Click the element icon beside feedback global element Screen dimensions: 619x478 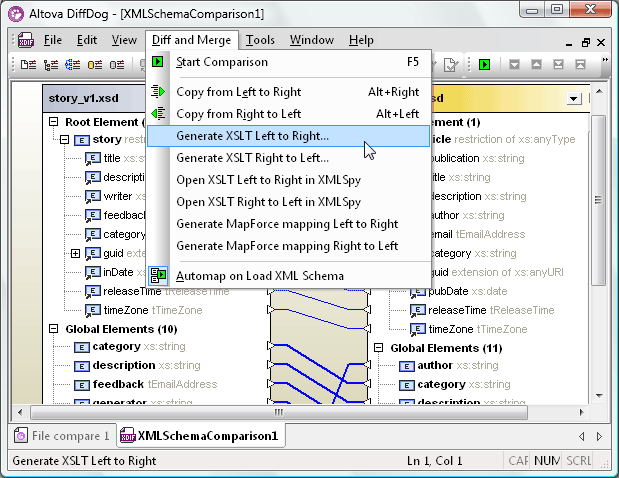click(82, 385)
